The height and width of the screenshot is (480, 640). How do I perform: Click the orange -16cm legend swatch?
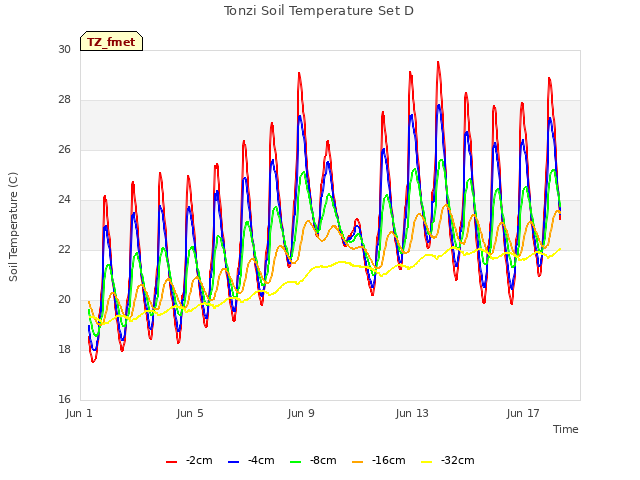[358, 461]
